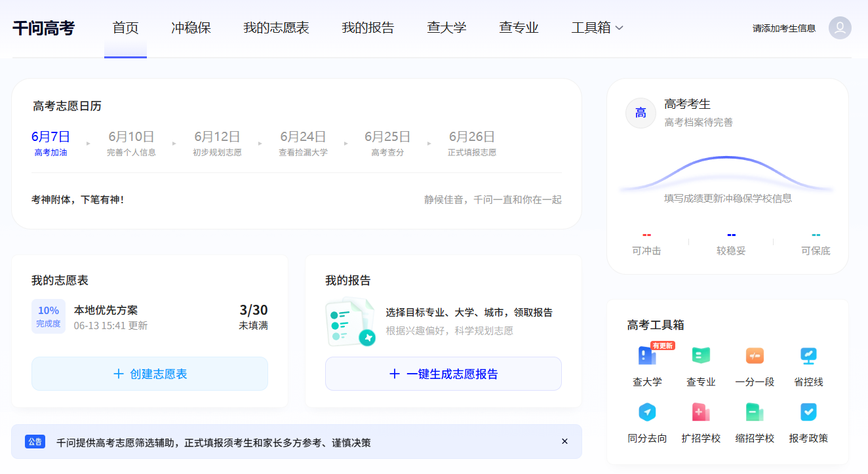Open the 我的报告 nav tab

tap(368, 28)
